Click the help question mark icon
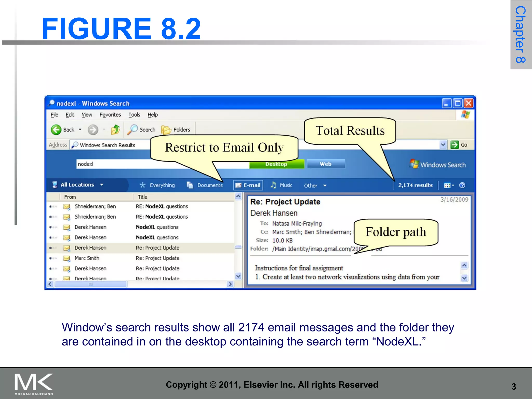This screenshot has width=532, height=399. tap(462, 185)
